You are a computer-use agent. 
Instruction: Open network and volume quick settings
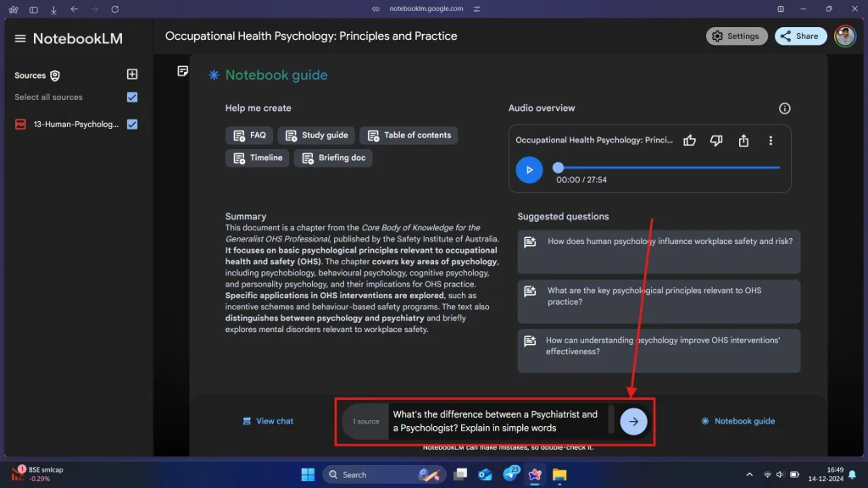[781, 474]
